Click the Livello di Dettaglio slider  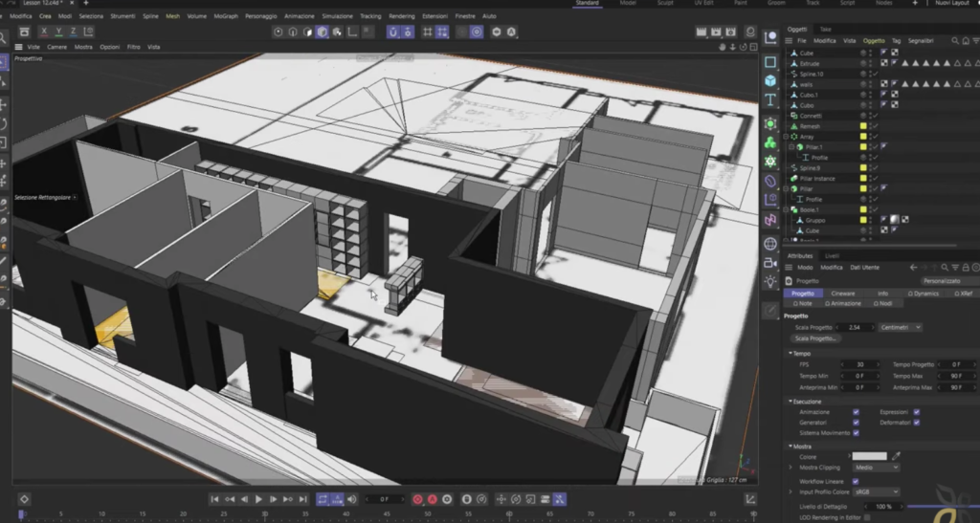tap(943, 507)
